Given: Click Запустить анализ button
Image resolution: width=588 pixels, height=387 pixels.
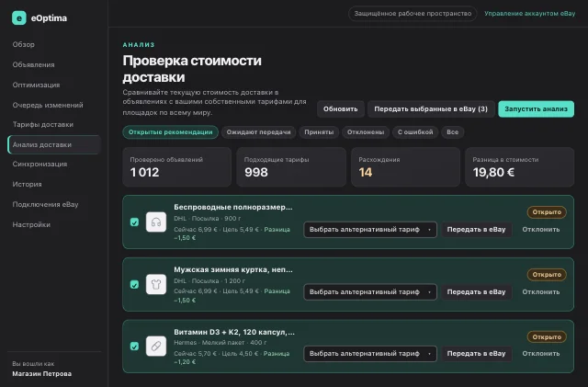Looking at the screenshot, I should [536, 108].
